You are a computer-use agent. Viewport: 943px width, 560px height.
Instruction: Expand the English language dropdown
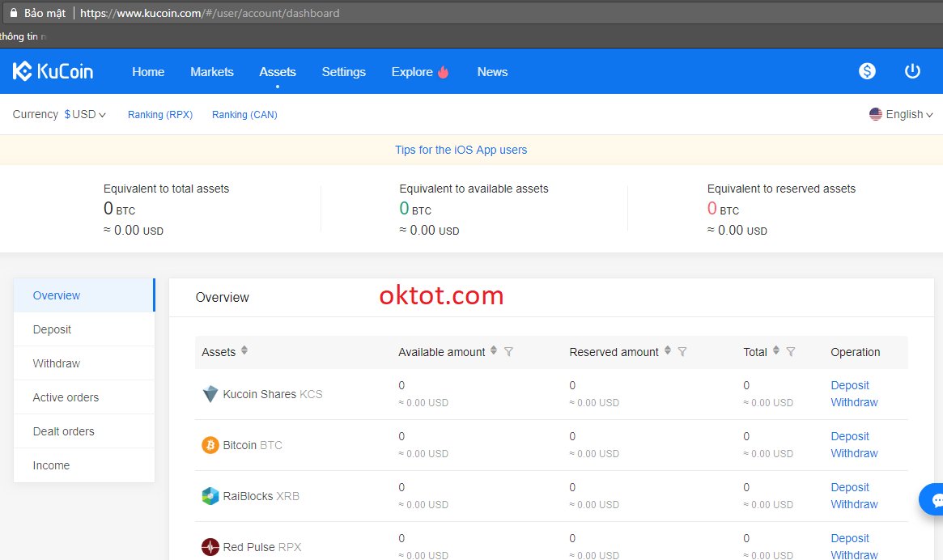[901, 115]
